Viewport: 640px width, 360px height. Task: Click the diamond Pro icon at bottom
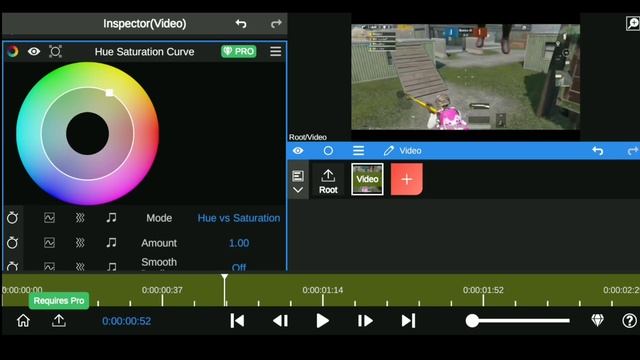(x=598, y=320)
